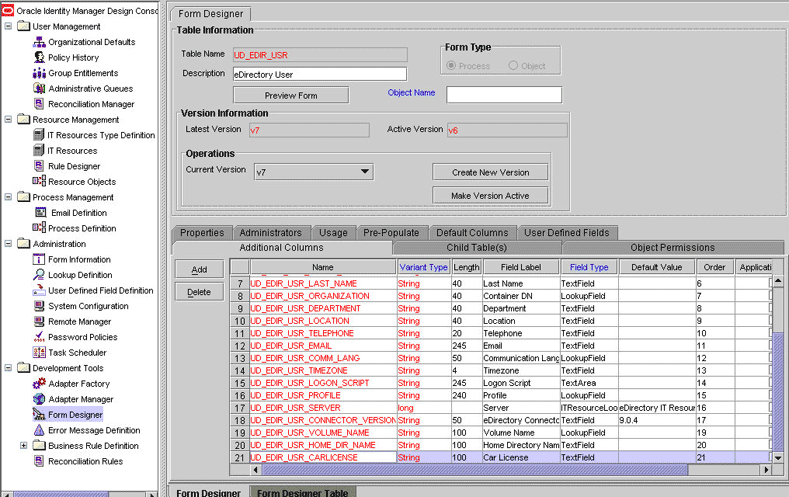Screen dimensions: 789x497
Task: Collapse the Resource Management folder
Action: coord(8,119)
